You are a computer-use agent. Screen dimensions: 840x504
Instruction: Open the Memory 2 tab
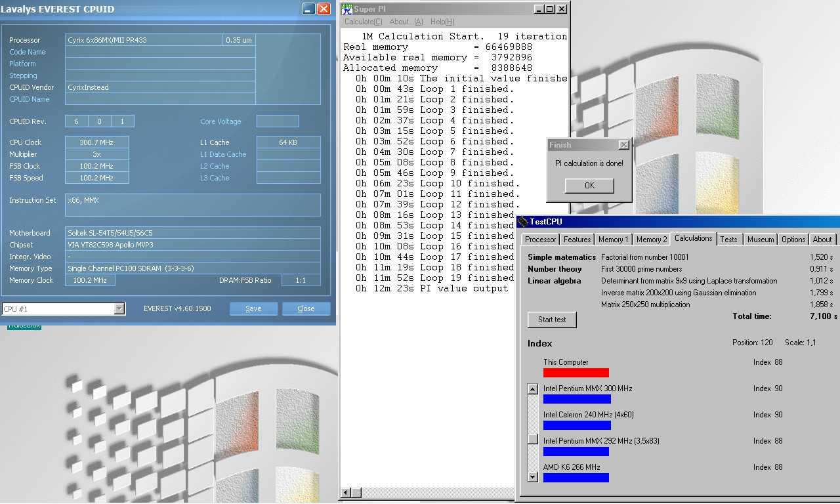(652, 240)
